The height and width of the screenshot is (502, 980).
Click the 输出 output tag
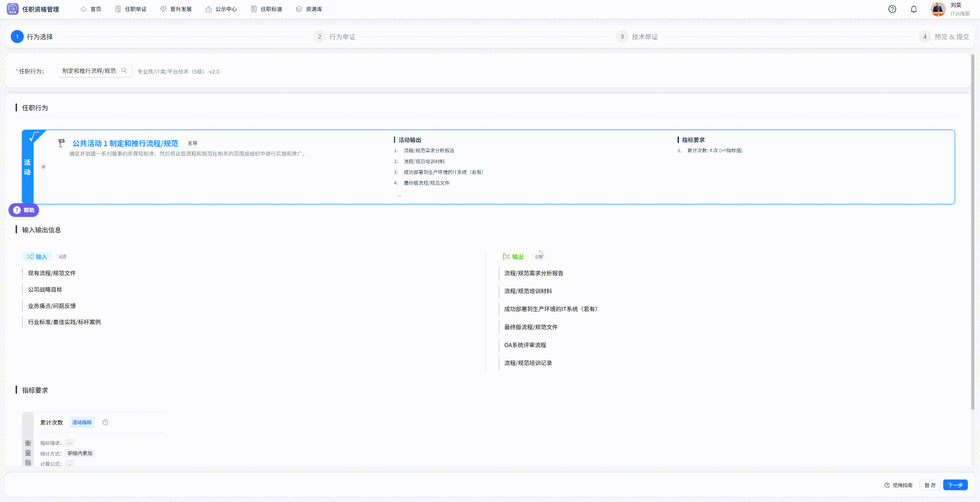(x=513, y=256)
